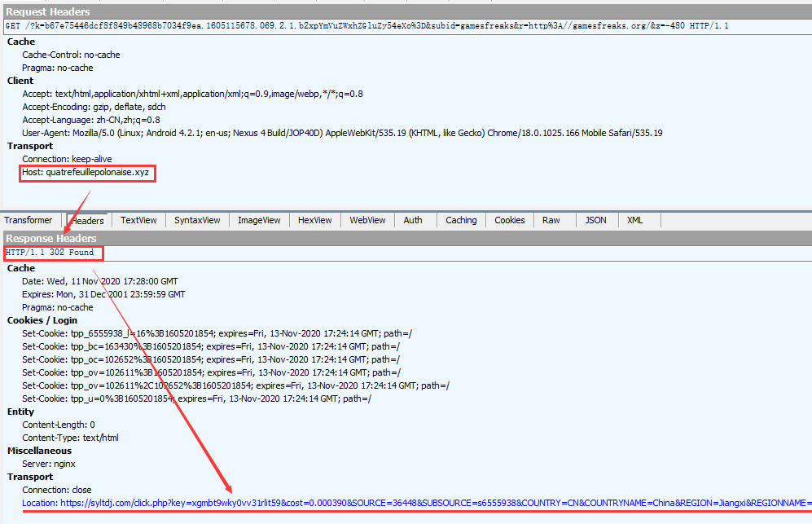Select the Cookies tab
Screen dimensions: 812x524
tap(510, 220)
